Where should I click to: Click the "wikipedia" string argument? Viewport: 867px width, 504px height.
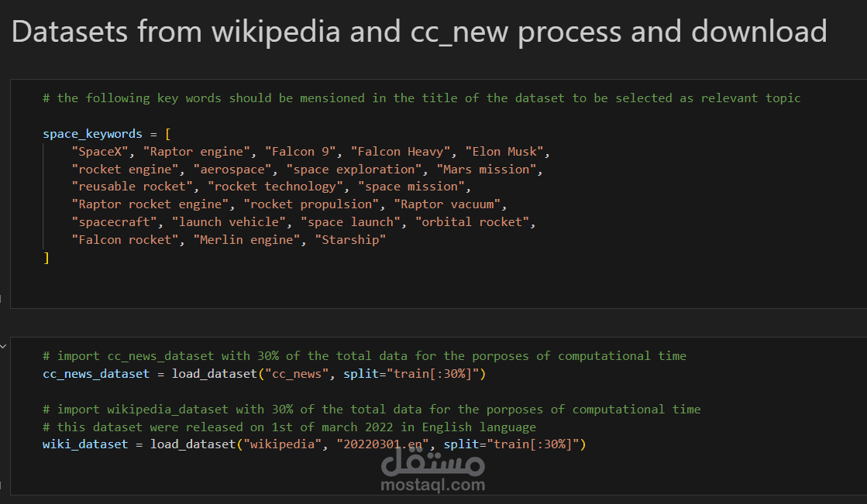282,444
